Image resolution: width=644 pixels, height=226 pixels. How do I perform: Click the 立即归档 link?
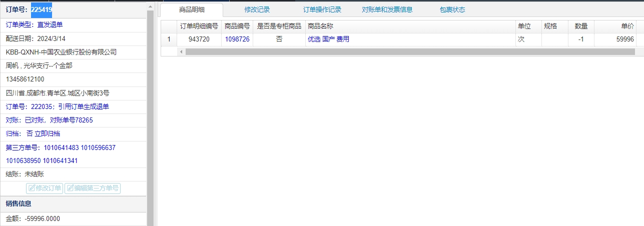click(x=48, y=133)
